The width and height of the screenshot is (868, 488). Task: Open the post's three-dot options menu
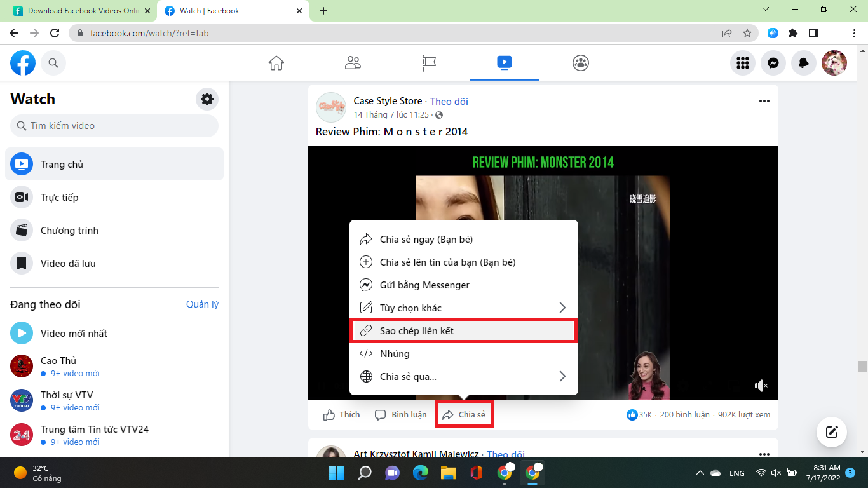point(764,100)
